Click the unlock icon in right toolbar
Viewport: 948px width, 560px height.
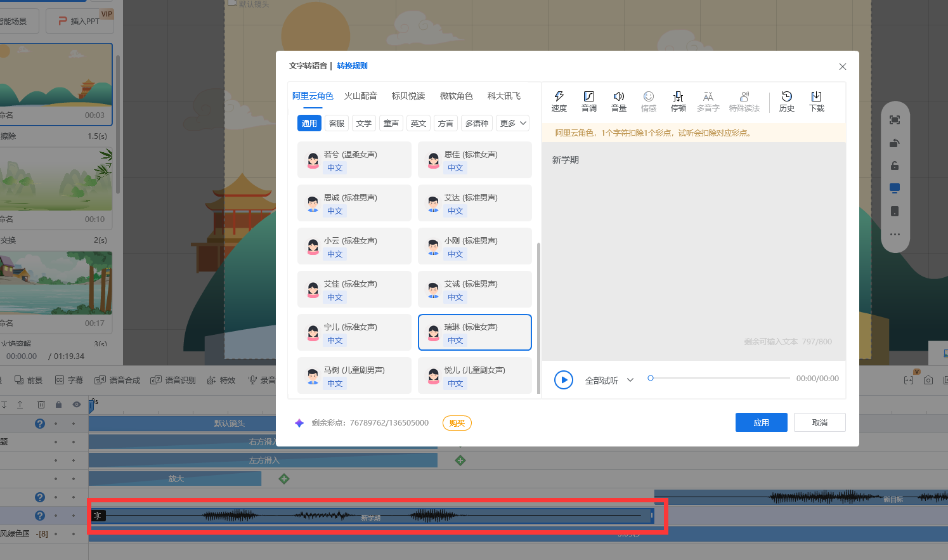[894, 166]
